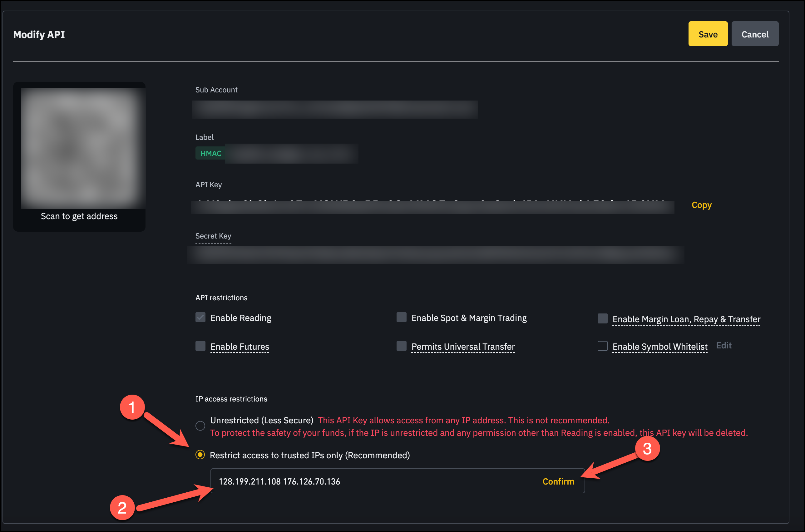Click the trusted IP addresses input field
The height and width of the screenshot is (532, 805).
click(373, 481)
